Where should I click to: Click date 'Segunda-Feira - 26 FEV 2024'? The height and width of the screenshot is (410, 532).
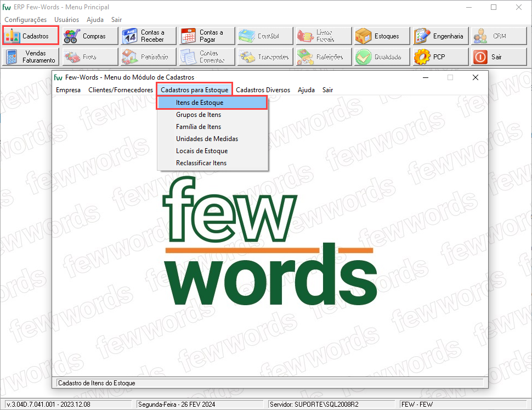177,404
